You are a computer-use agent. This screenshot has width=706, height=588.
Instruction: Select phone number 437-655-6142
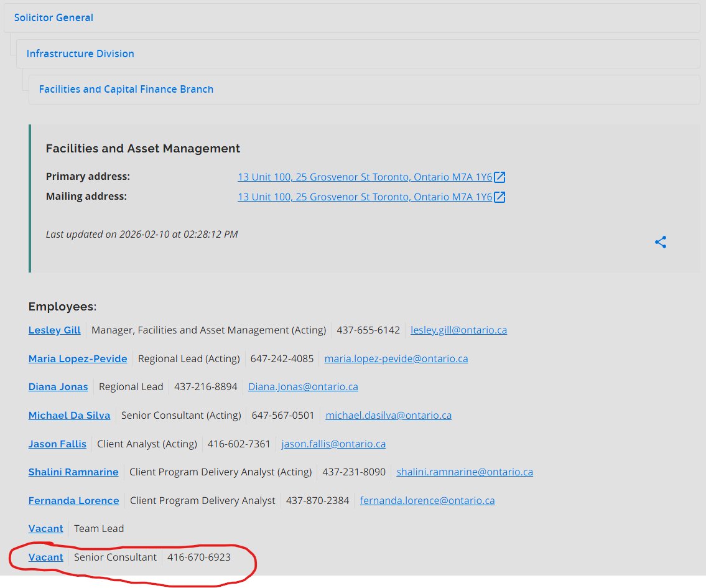(368, 330)
